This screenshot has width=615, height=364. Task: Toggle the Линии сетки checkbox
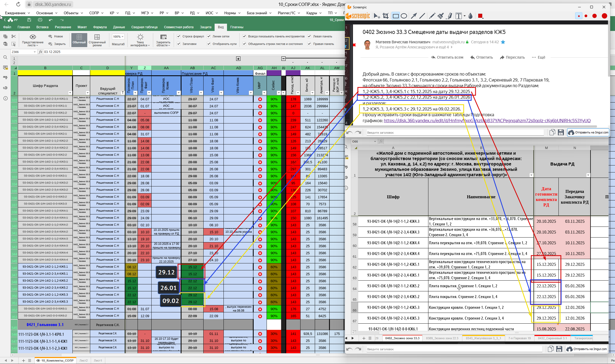209,36
